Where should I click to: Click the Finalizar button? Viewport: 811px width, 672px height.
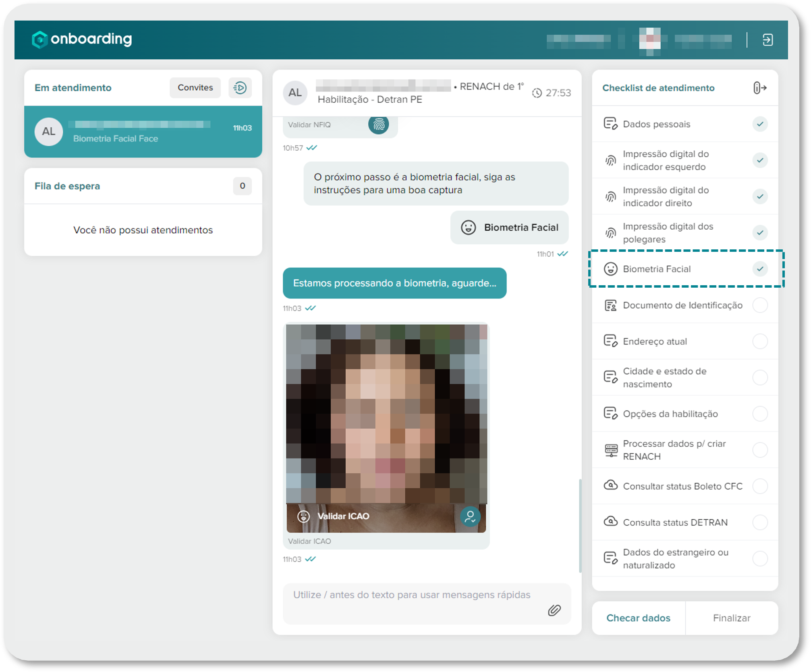732,618
